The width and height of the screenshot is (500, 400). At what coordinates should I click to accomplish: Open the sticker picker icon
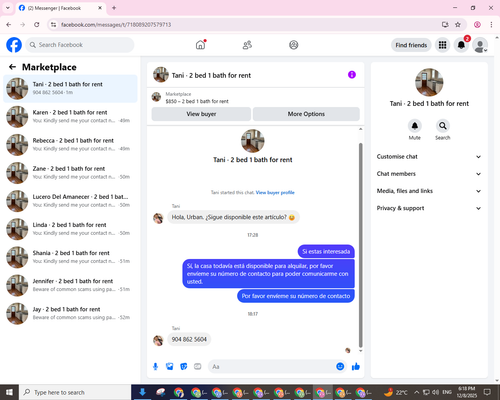coord(184,367)
